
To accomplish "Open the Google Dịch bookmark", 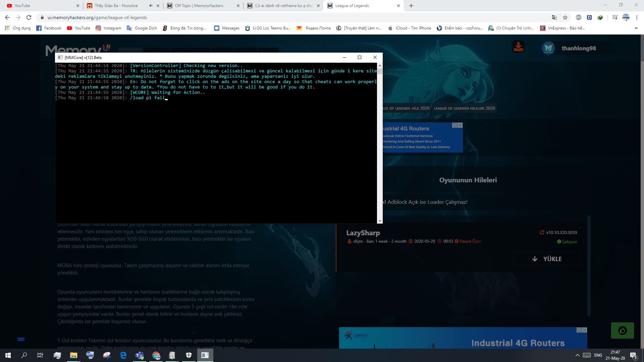I will coord(142,28).
